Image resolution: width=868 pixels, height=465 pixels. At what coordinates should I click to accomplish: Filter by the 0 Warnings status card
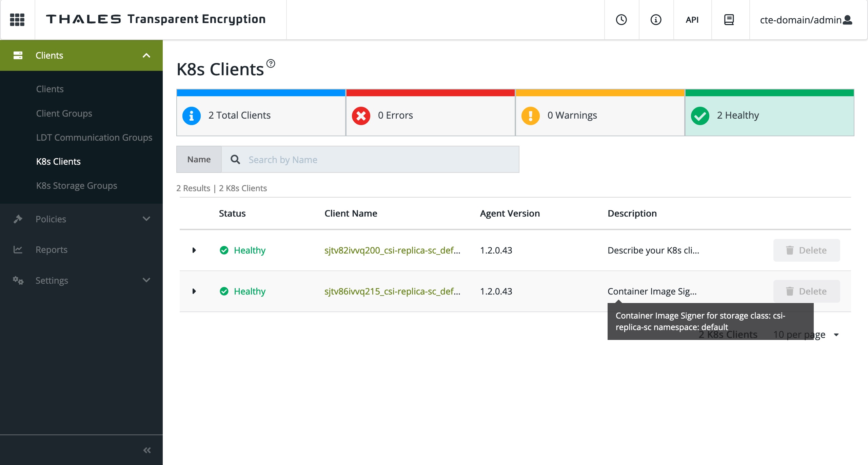[600, 115]
